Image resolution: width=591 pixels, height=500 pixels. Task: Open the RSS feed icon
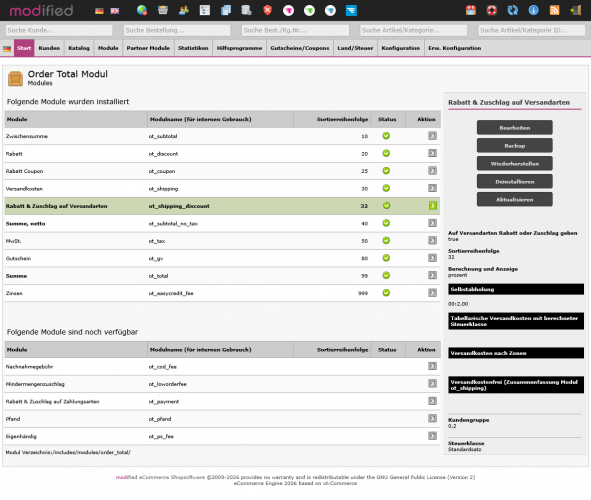point(554,10)
